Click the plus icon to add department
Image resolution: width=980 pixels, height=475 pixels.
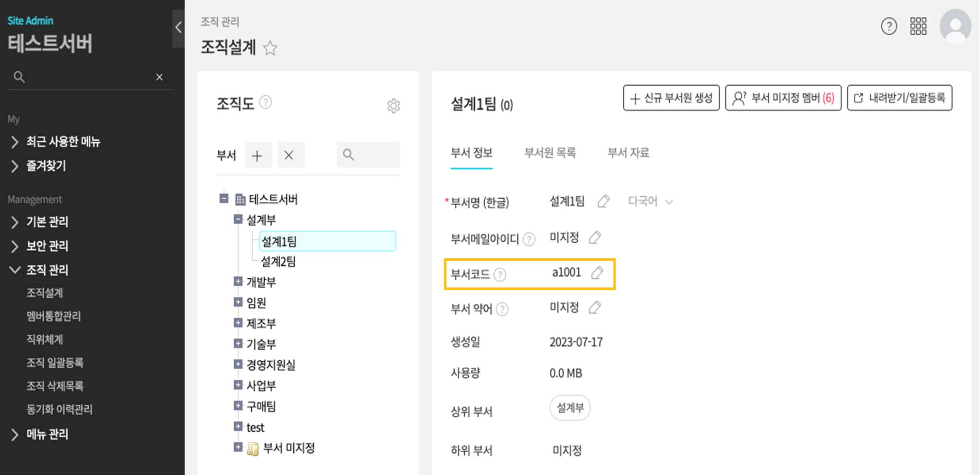coord(258,155)
